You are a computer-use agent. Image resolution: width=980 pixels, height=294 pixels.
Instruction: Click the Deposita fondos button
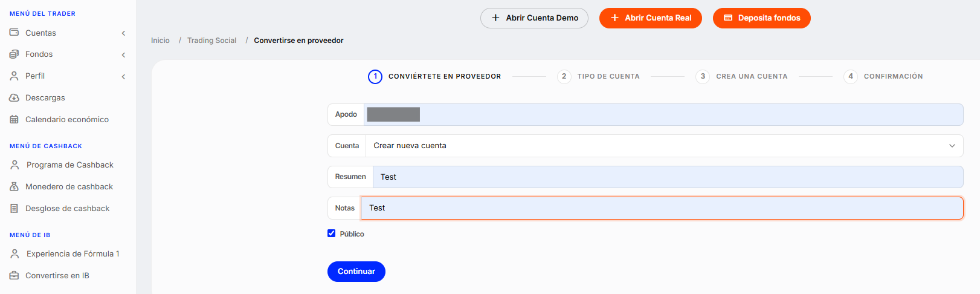click(761, 18)
